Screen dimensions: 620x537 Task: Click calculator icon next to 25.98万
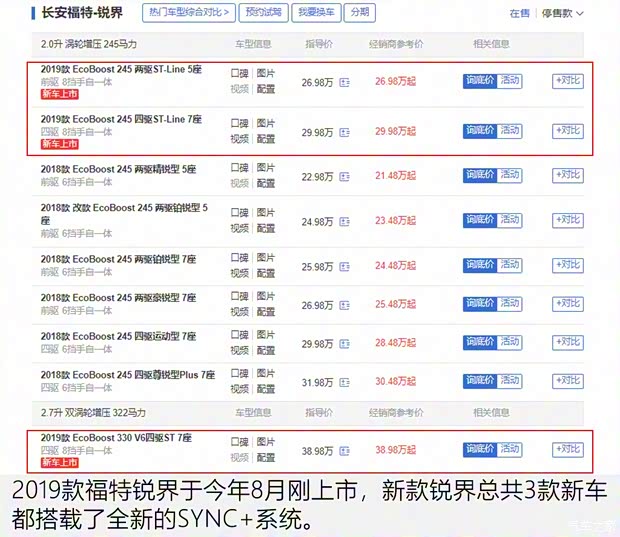click(x=344, y=267)
